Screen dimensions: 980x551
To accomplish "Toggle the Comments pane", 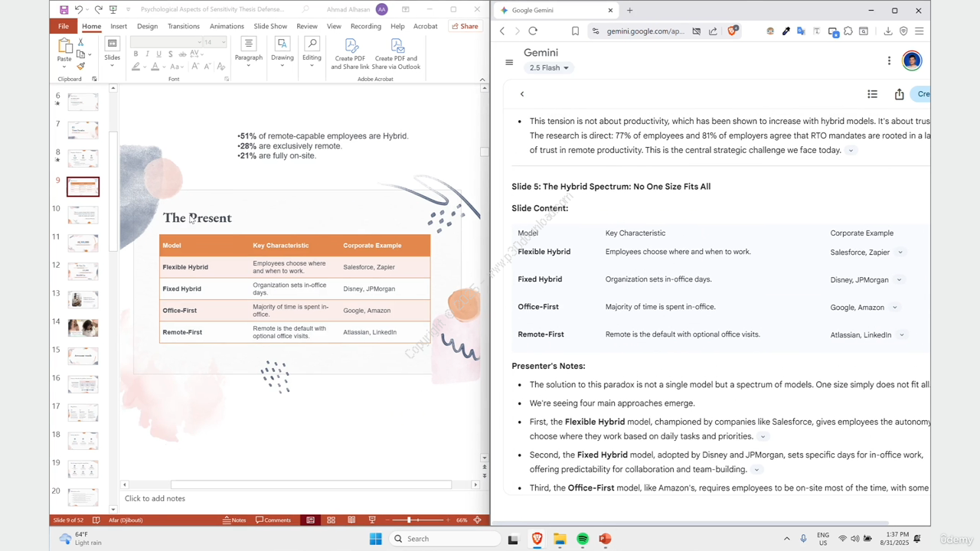I will pyautogui.click(x=273, y=520).
